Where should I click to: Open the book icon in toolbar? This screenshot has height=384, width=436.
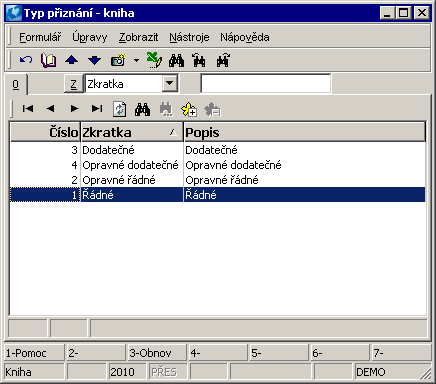48,60
